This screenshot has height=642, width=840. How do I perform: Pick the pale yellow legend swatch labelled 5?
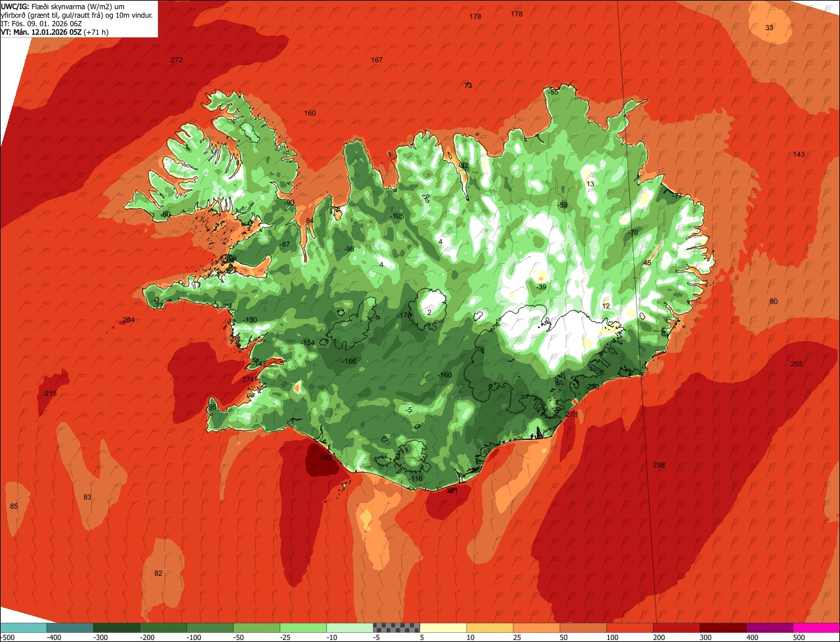coord(443,628)
